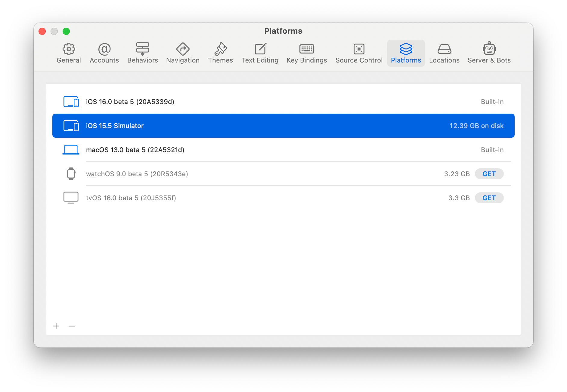The height and width of the screenshot is (392, 567).
Task: Download watchOS 9.0 with its GET button
Action: (x=489, y=174)
